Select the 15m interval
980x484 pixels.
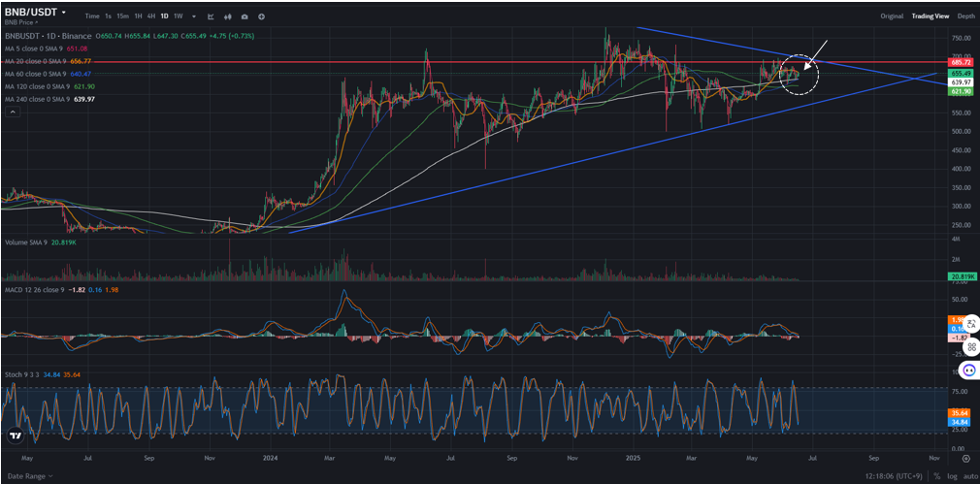(x=123, y=16)
